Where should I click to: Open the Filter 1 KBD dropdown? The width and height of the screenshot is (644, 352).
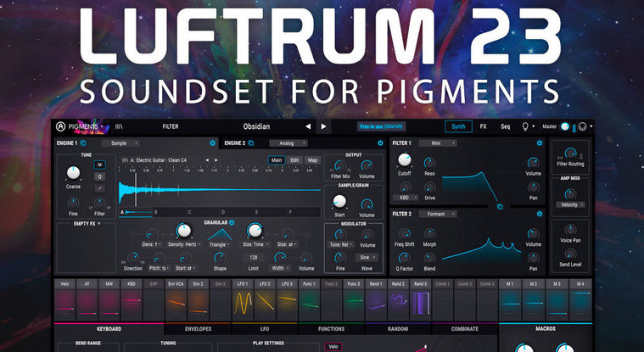click(x=406, y=198)
